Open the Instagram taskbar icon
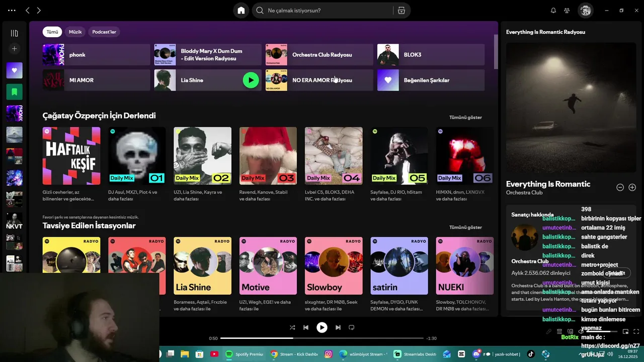This screenshot has width=644, height=362. (x=329, y=354)
